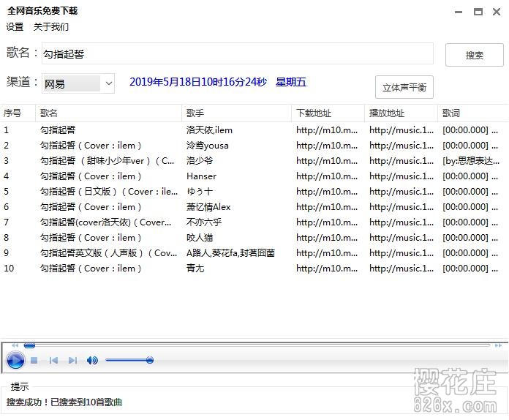Viewport: 509px width, 420px height.
Task: Fast forward using the seek bar's right arrows
Action: (498, 345)
